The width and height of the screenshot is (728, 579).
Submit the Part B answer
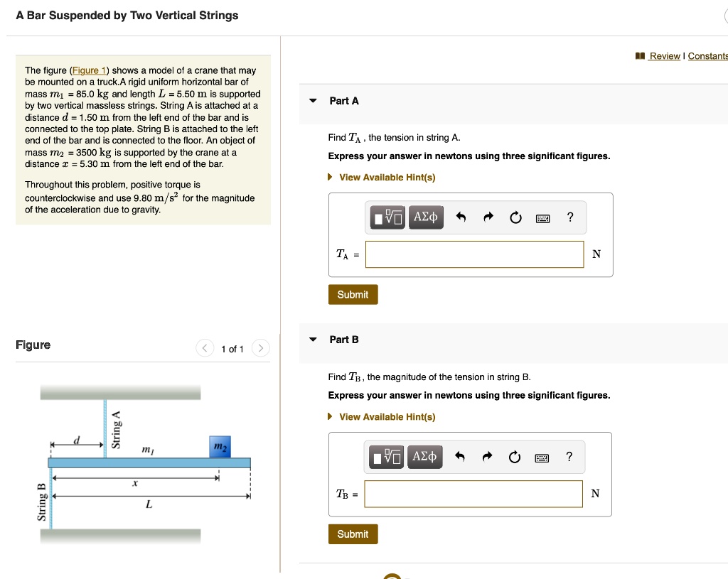[353, 534]
